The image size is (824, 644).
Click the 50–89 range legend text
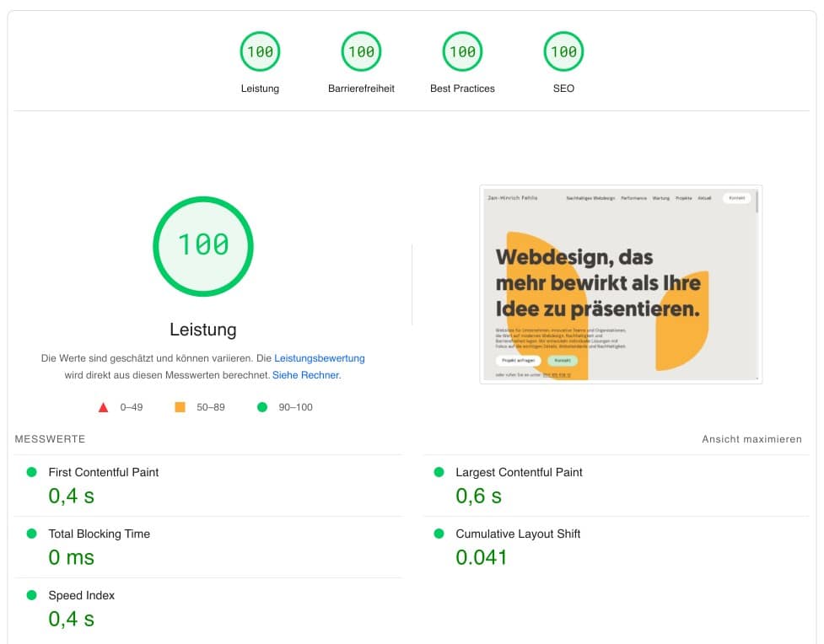pyautogui.click(x=210, y=407)
